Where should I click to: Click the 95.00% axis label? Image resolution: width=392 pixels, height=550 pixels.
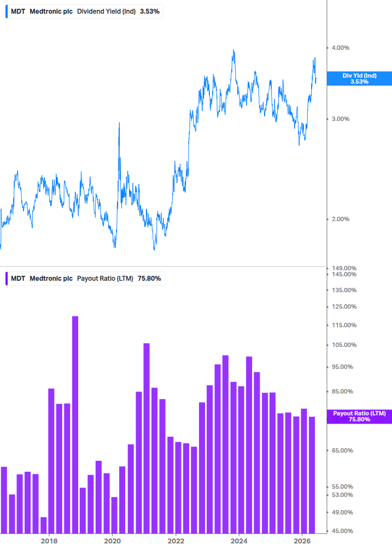point(342,367)
